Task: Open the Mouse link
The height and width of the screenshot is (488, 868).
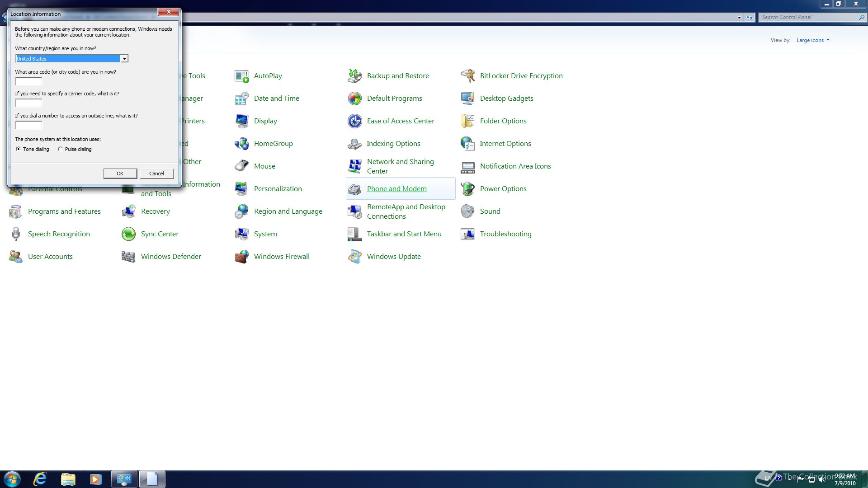Action: point(264,166)
